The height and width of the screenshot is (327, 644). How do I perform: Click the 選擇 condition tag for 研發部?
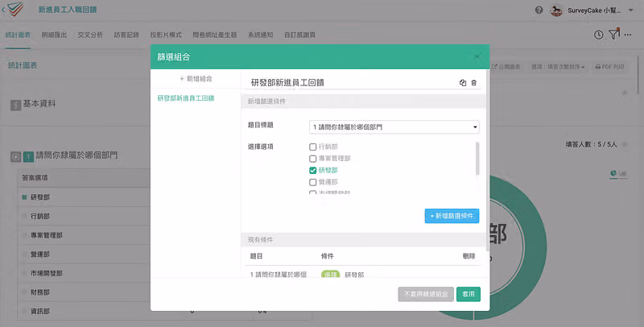[x=331, y=274]
